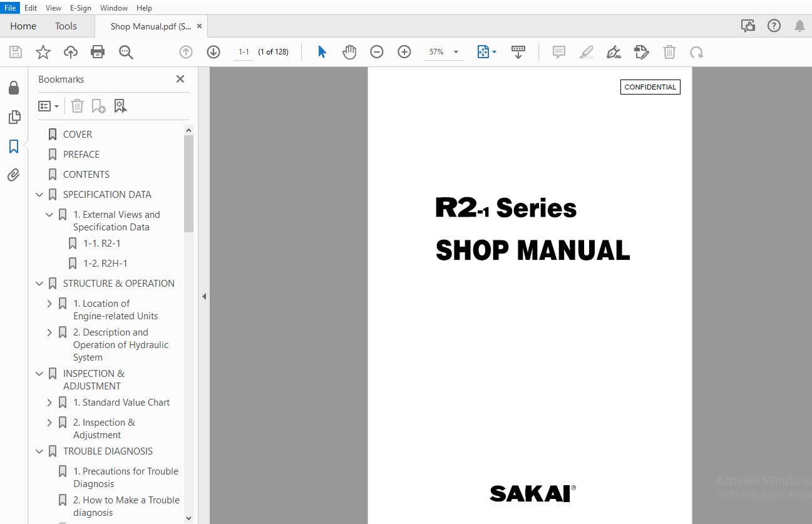Print the document

tap(98, 52)
